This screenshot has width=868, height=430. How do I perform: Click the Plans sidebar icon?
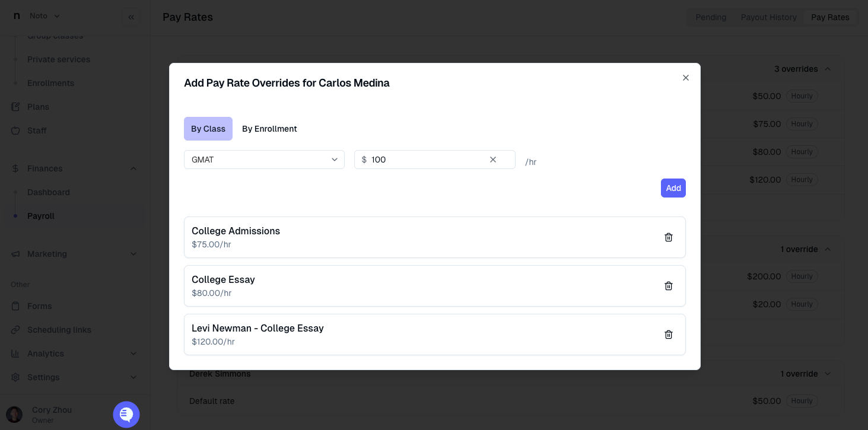[x=16, y=107]
